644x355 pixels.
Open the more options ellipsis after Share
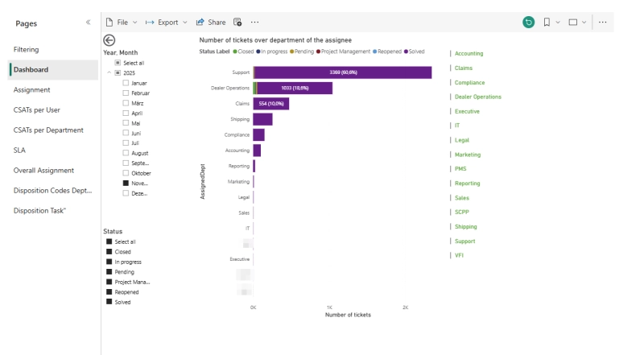point(255,23)
